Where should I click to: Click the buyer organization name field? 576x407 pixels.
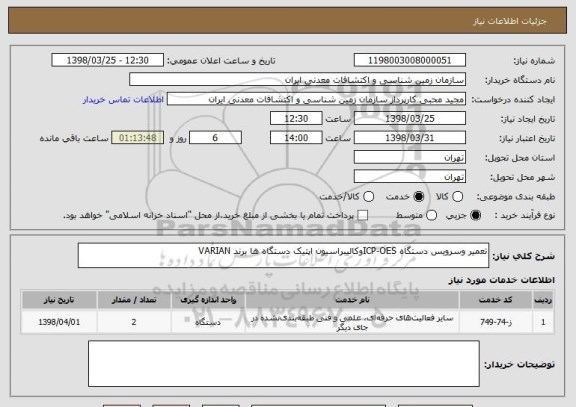[x=298, y=80]
